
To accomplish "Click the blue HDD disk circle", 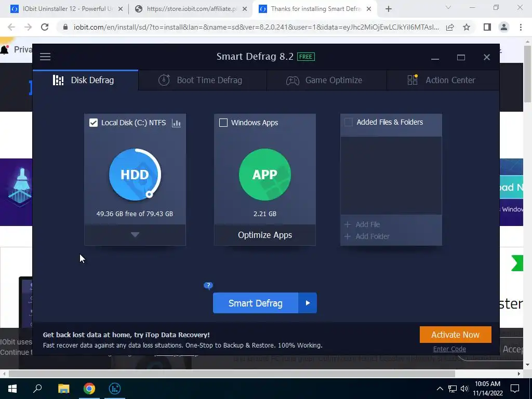I will coord(135,175).
